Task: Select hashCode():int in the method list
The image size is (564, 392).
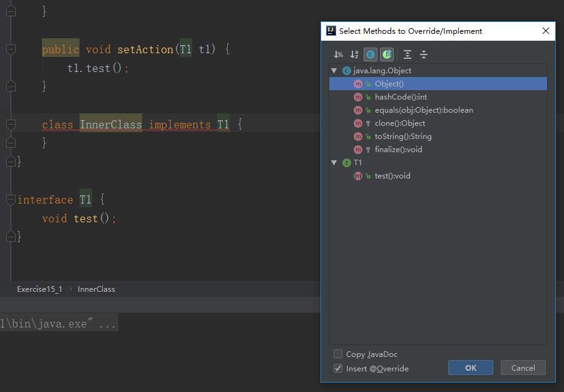Action: coord(401,97)
